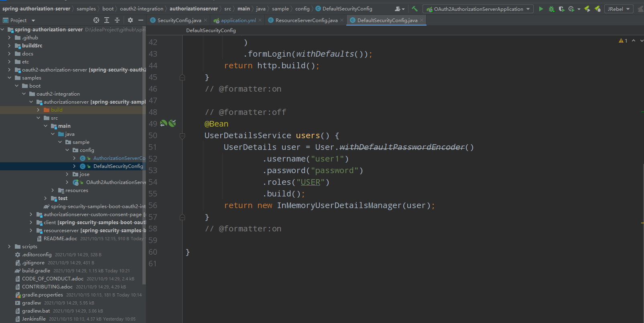This screenshot has height=323, width=644.
Task: Expand the test folder
Action: pos(45,198)
